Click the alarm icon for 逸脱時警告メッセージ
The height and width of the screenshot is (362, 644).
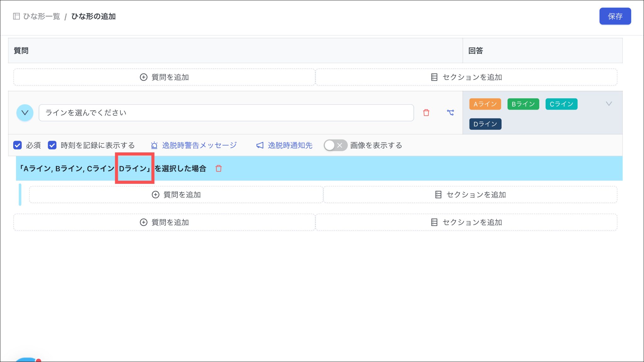click(154, 145)
